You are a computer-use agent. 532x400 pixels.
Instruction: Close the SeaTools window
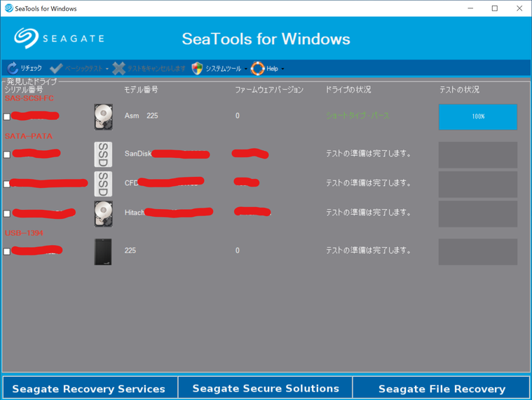pyautogui.click(x=519, y=8)
